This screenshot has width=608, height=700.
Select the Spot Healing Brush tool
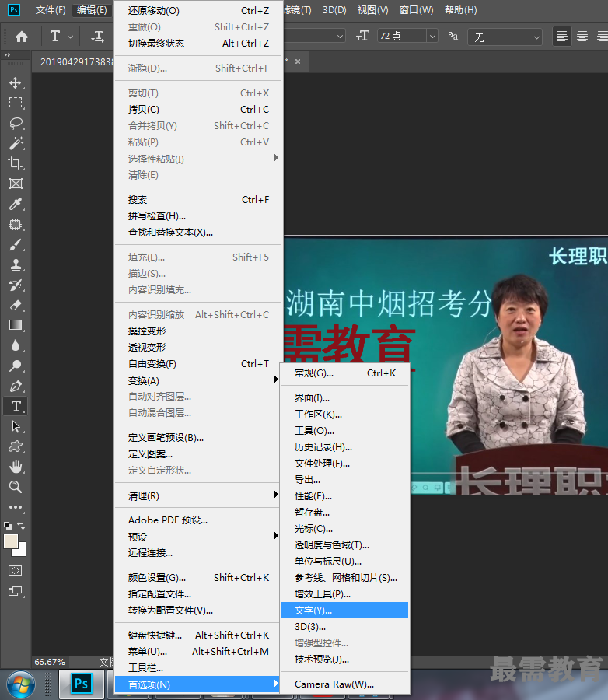tap(16, 224)
